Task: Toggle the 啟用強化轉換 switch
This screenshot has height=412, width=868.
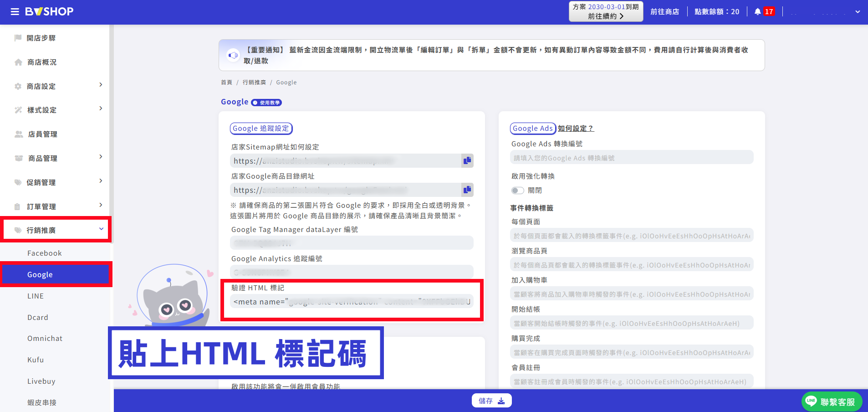Action: [x=517, y=191]
